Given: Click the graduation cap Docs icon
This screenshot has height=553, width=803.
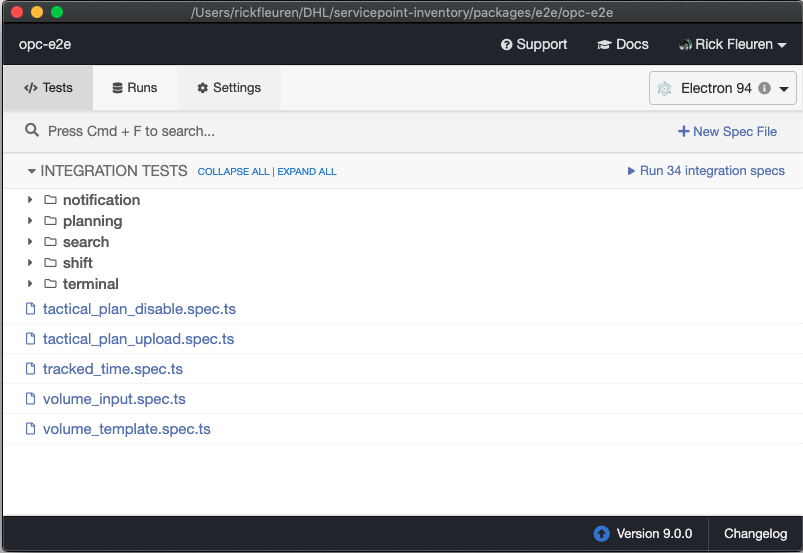Looking at the screenshot, I should [x=604, y=45].
